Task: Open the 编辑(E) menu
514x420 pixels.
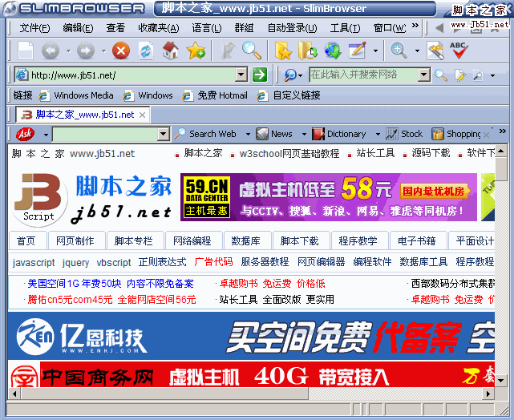Action: point(78,28)
